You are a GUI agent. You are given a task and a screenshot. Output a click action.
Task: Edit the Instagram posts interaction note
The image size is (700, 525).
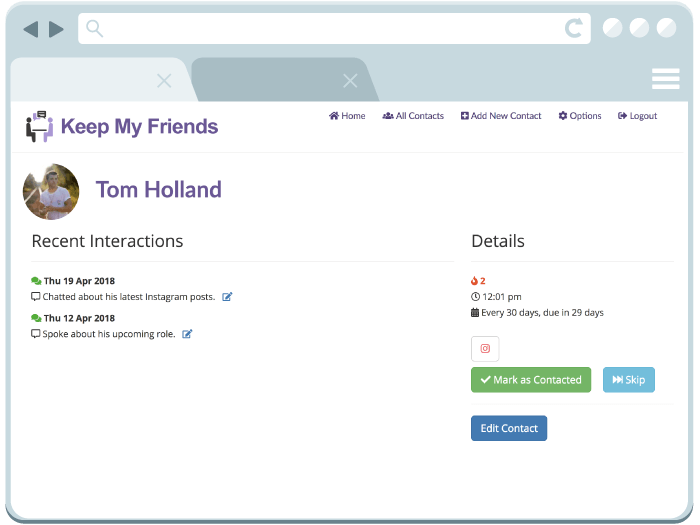(x=227, y=297)
